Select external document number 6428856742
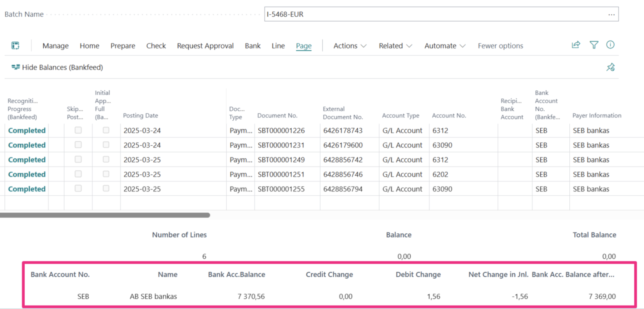The width and height of the screenshot is (644, 309). click(x=343, y=159)
